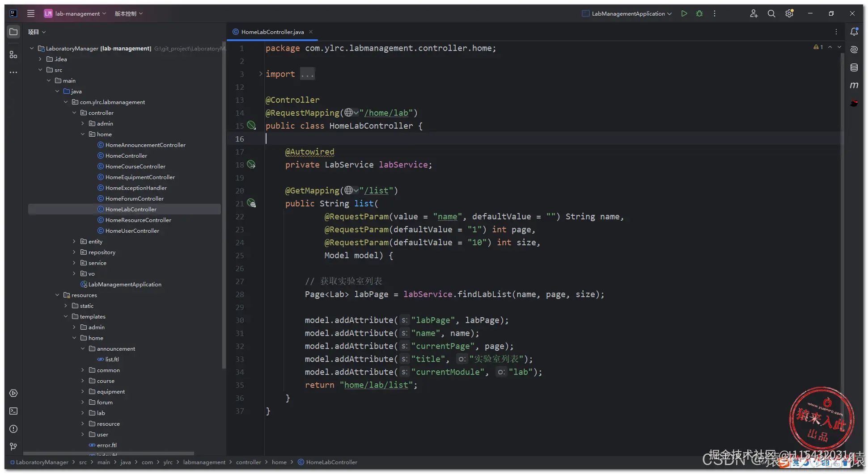Open the Git tool window
This screenshot has width=868, height=474.
[x=13, y=447]
